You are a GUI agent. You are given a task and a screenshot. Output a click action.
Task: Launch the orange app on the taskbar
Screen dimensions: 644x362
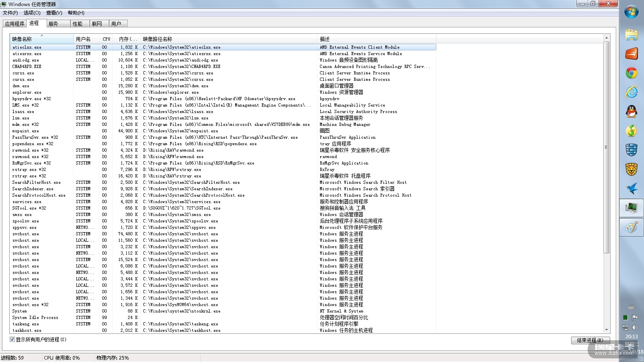tap(632, 53)
